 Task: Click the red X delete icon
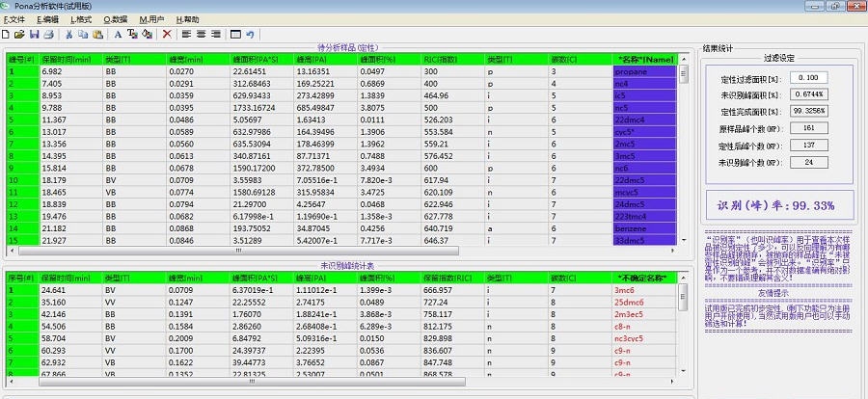pyautogui.click(x=167, y=34)
